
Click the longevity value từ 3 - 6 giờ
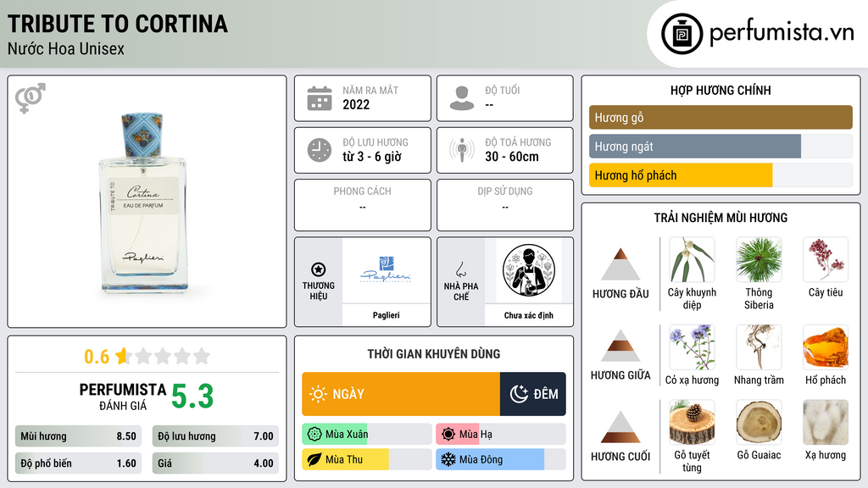click(x=372, y=157)
